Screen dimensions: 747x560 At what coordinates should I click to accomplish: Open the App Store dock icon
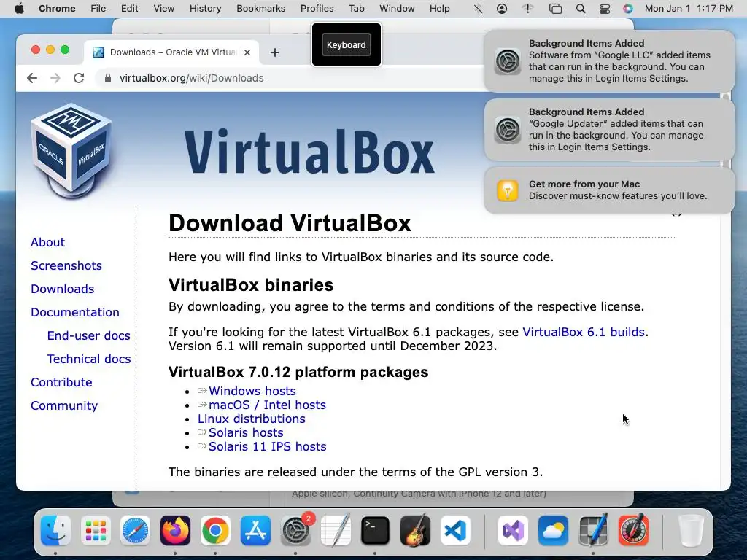pos(255,531)
